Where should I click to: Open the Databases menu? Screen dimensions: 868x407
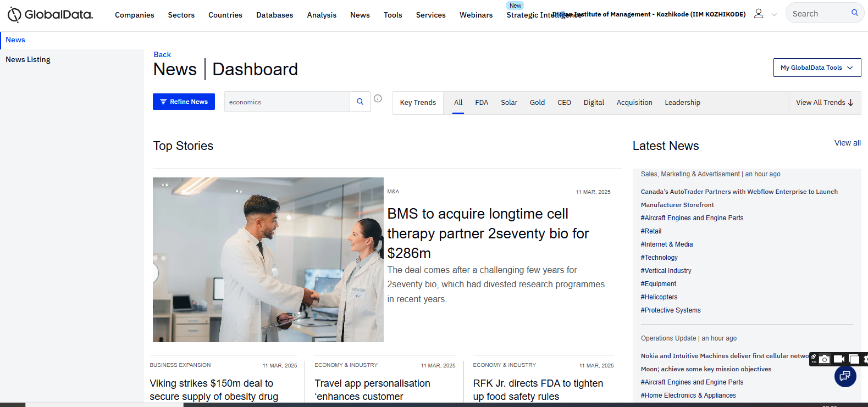[274, 15]
